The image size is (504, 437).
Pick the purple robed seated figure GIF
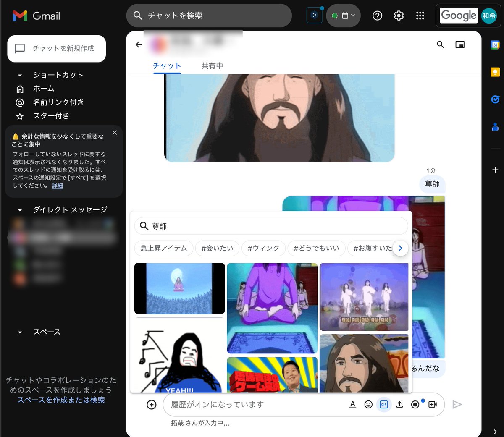(x=272, y=308)
